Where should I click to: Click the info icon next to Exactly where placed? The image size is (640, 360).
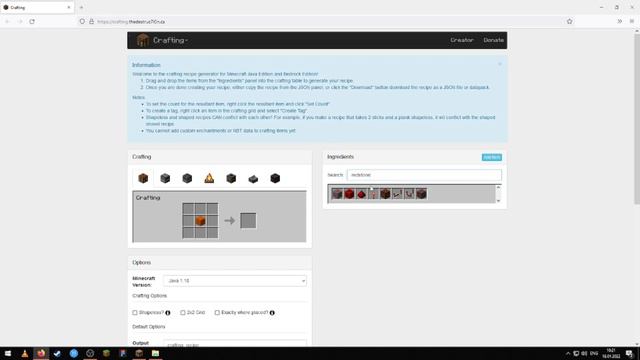(272, 313)
